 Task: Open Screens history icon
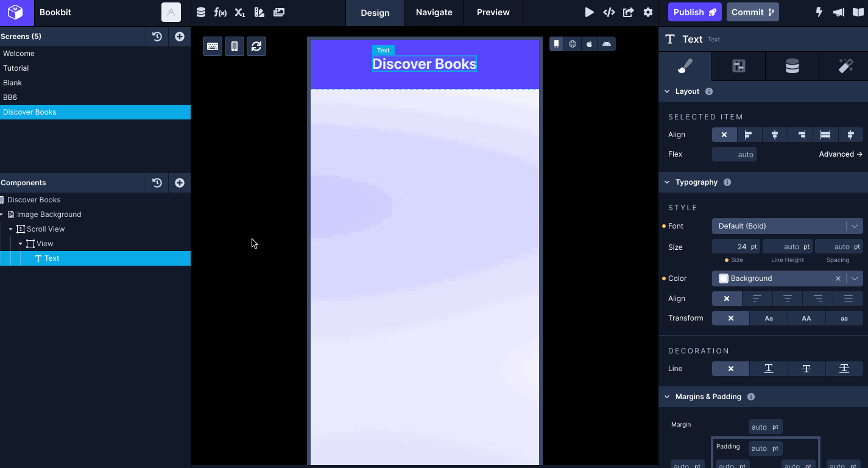pos(157,37)
